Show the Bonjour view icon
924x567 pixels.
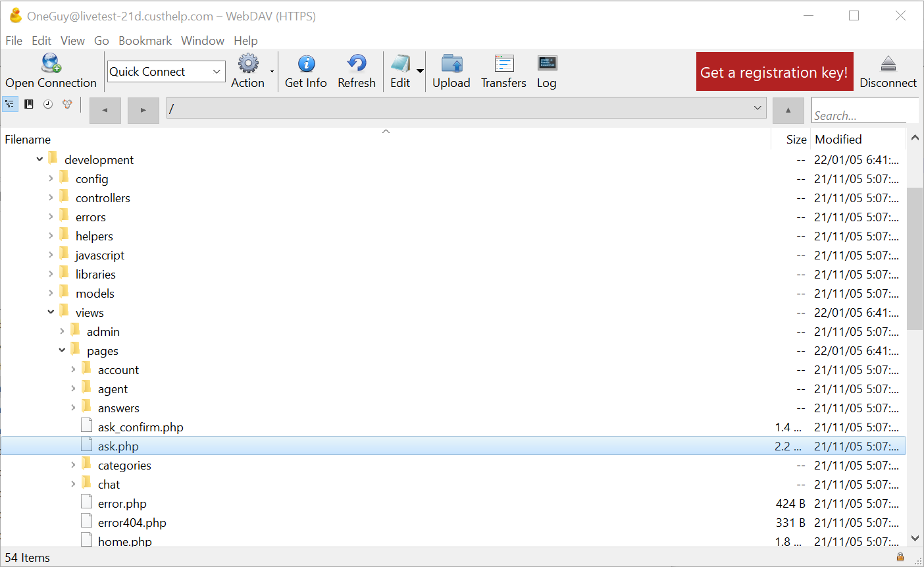(67, 104)
